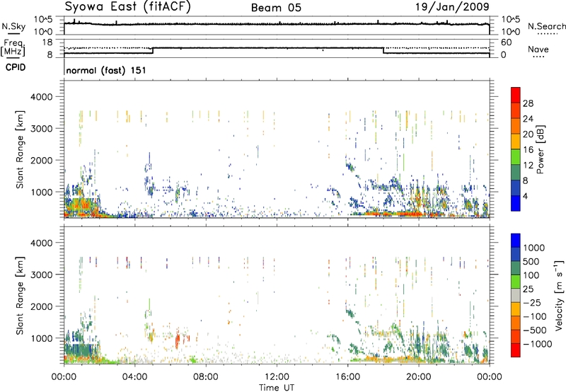Pick the red top segment of Power colorbar
Image resolution: width=566 pixels, height=392 pixels.
coord(516,95)
